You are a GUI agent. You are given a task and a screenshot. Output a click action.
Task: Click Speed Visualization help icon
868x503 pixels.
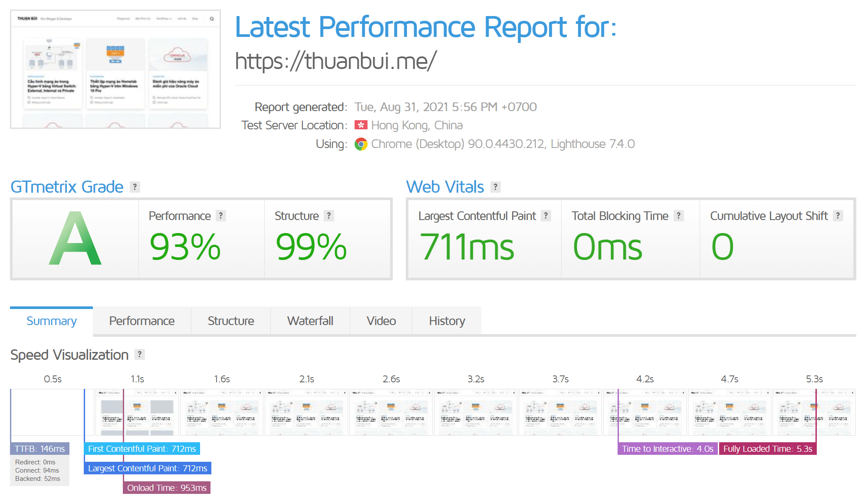[x=139, y=355]
